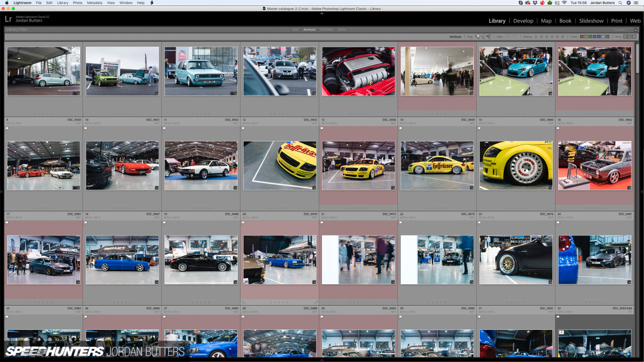Select the light blue Golf front thumbnail
Image resolution: width=644 pixels, height=362 pixels.
pos(201,71)
